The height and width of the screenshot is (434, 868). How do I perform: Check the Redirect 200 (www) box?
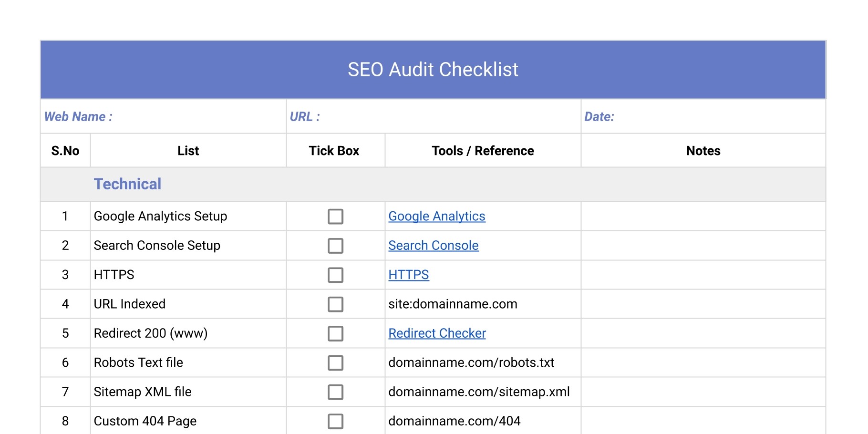pyautogui.click(x=335, y=333)
